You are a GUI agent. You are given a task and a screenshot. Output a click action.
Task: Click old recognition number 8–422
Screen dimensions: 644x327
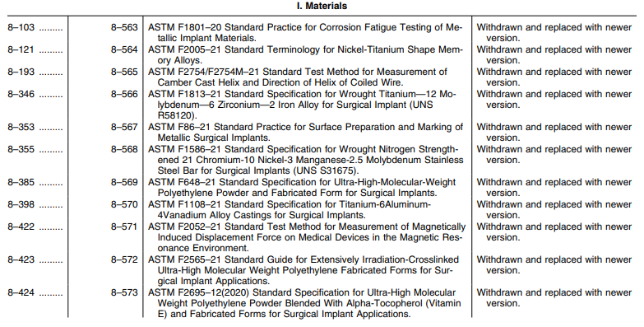pos(21,227)
